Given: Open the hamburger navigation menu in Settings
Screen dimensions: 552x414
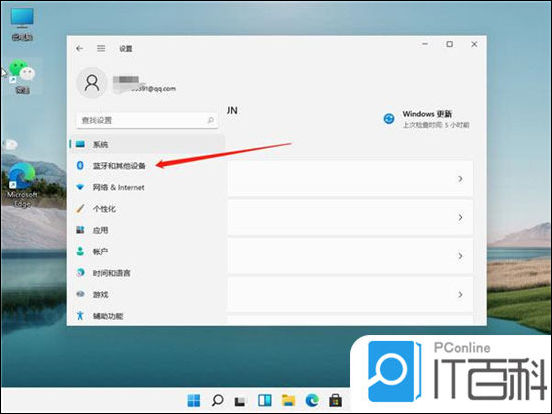Looking at the screenshot, I should (x=101, y=48).
